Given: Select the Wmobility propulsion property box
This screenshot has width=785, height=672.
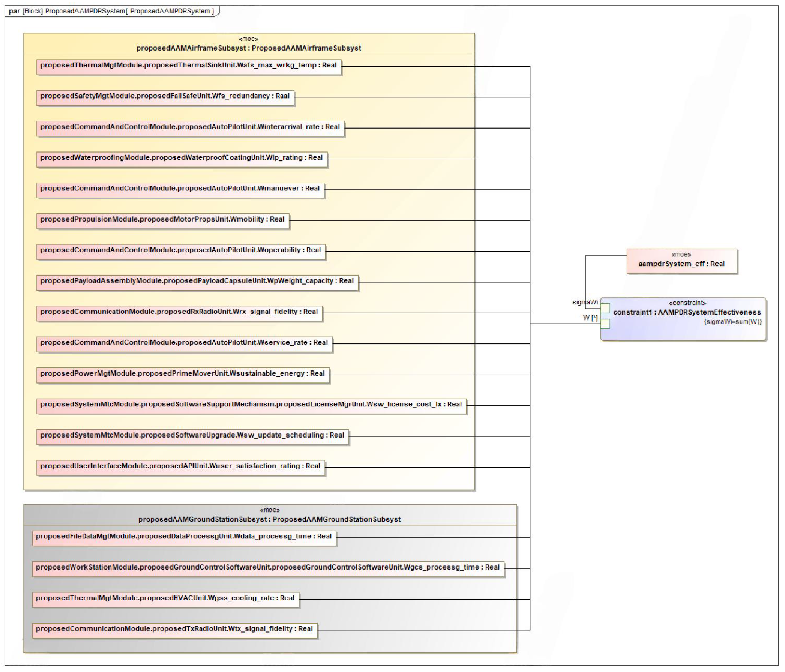Looking at the screenshot, I should 163,221.
